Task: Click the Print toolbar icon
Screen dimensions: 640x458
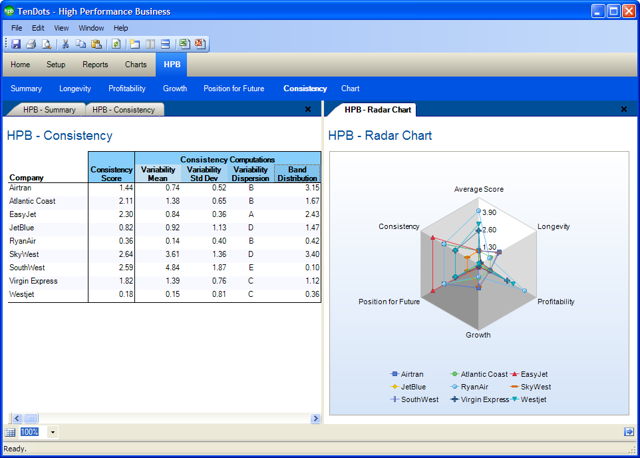Action: (x=31, y=44)
